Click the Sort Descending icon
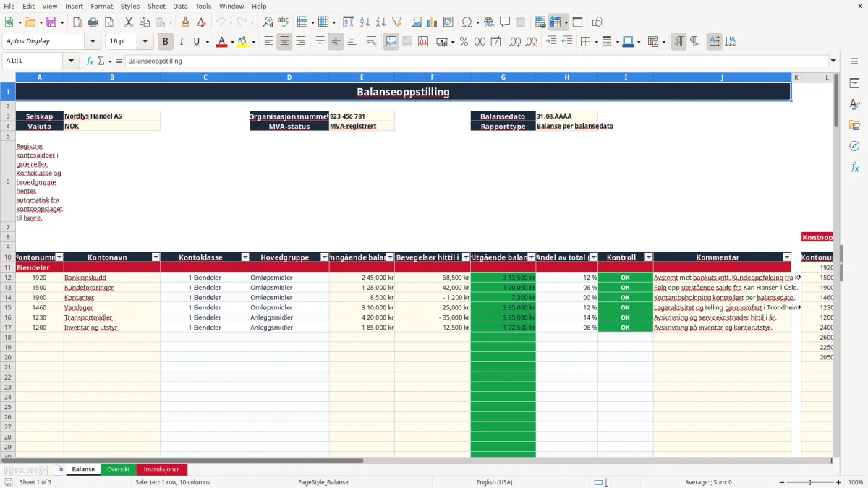Viewport: 868px width, 488px height. [x=380, y=22]
